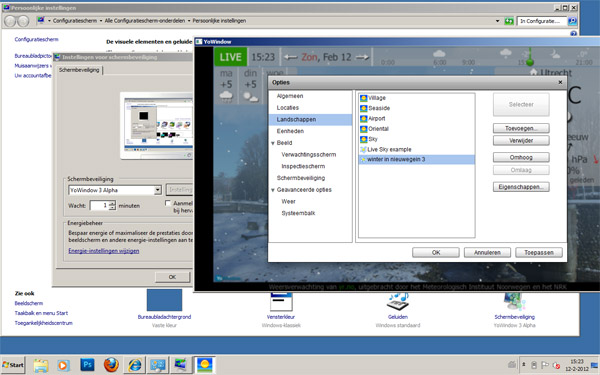The height and width of the screenshot is (375, 600).
Task: Open the Algemeen options section
Action: point(290,96)
